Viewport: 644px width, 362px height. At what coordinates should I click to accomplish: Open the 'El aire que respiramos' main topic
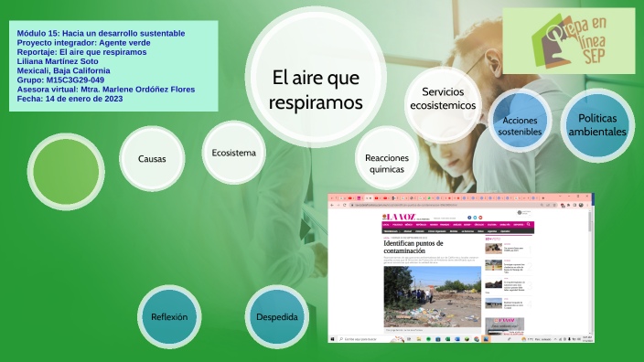pos(316,77)
